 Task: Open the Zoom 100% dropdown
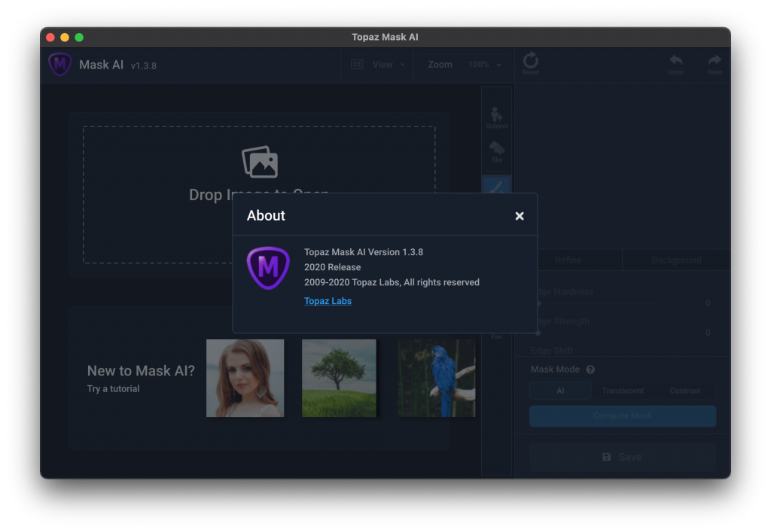(484, 65)
